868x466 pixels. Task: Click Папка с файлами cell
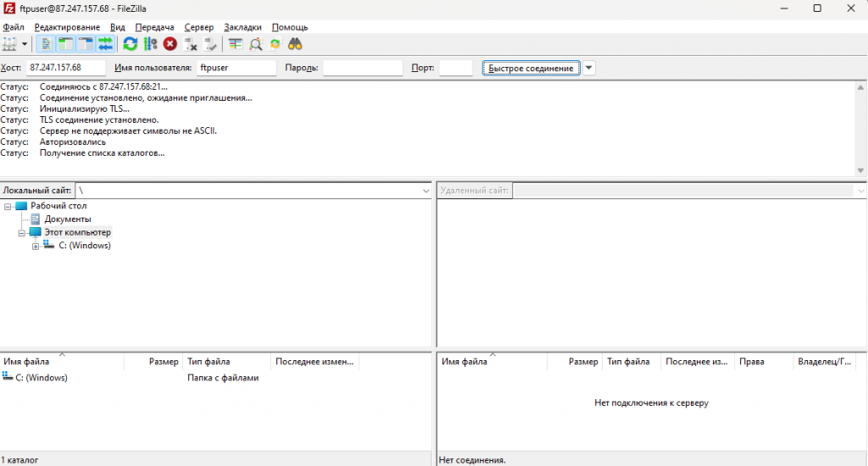click(223, 377)
